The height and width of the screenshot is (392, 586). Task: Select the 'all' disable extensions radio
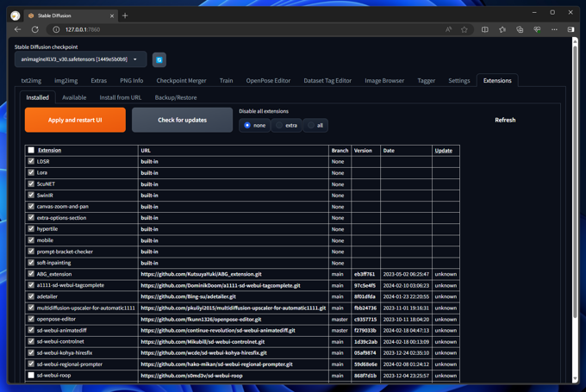point(310,125)
